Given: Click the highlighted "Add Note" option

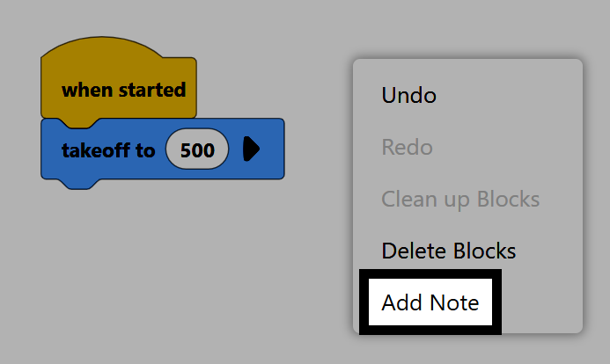Looking at the screenshot, I should (430, 303).
